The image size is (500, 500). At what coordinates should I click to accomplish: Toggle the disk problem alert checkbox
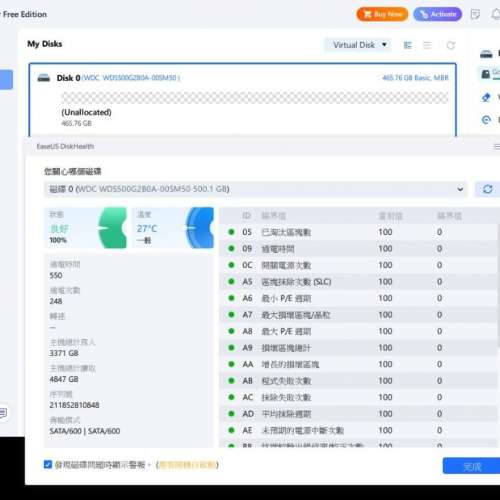[x=48, y=464]
